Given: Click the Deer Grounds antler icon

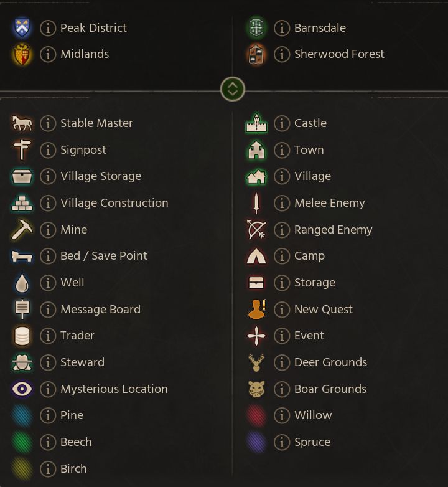Looking at the screenshot, I should tap(256, 362).
